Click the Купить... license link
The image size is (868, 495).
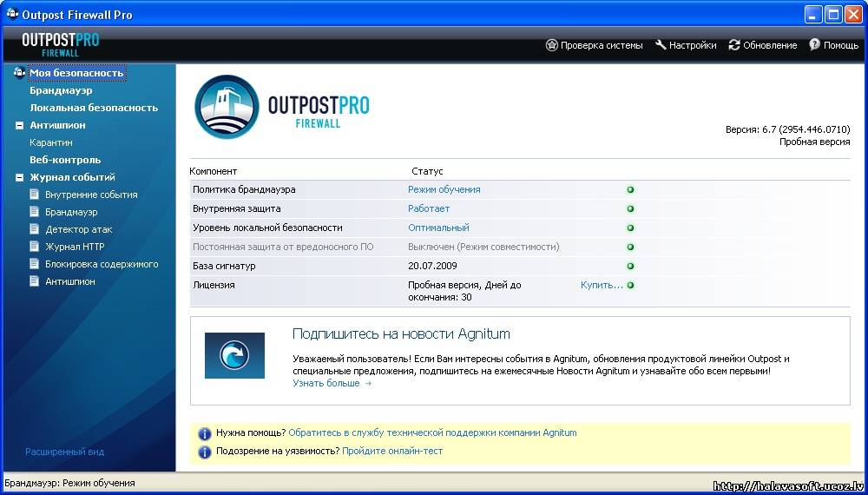[x=602, y=285]
